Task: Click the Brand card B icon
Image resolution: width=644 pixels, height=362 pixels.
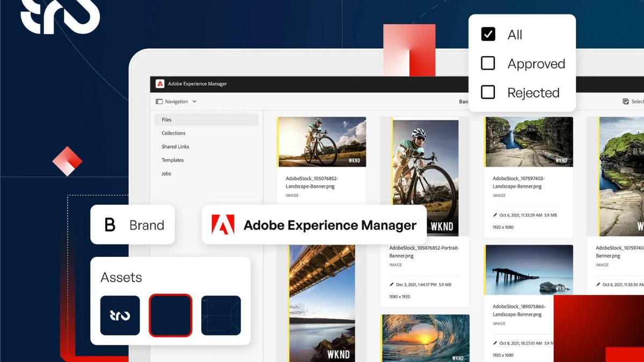Action: tap(109, 225)
